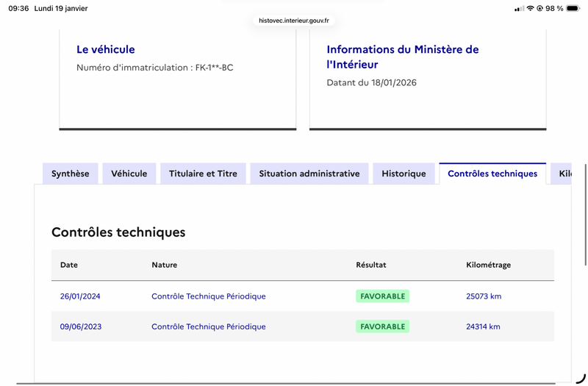
Task: Tap FAVORABLE badge in the 26/01/2024 row
Action: point(382,296)
